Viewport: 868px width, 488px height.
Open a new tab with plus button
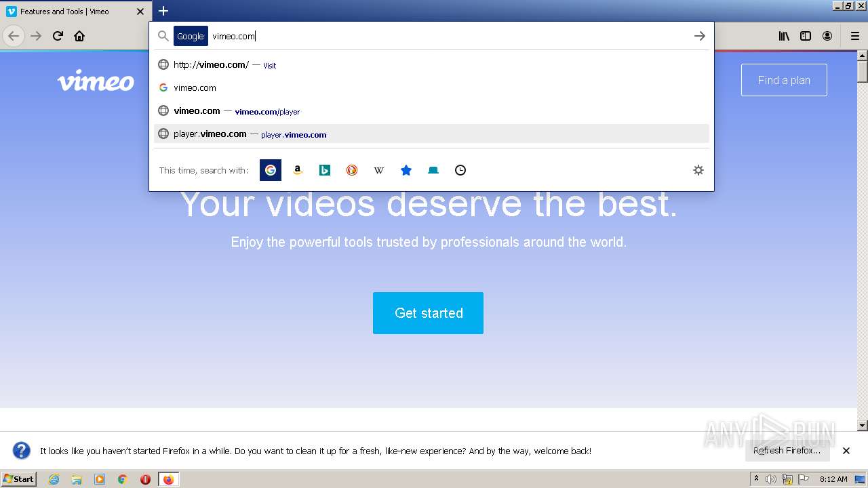163,11
